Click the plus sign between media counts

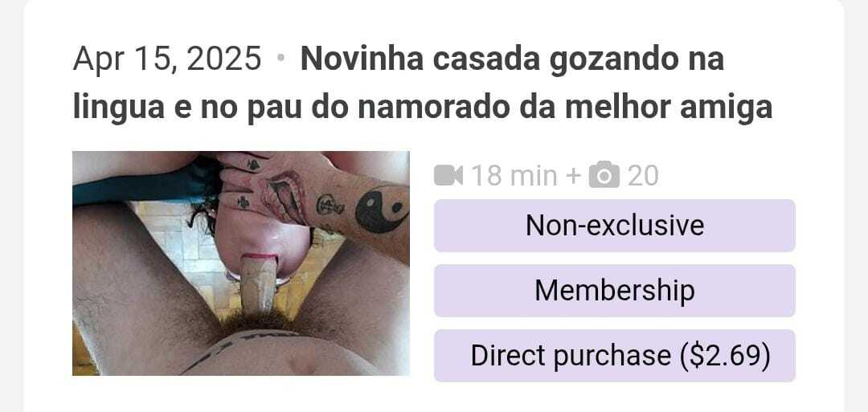tap(574, 177)
